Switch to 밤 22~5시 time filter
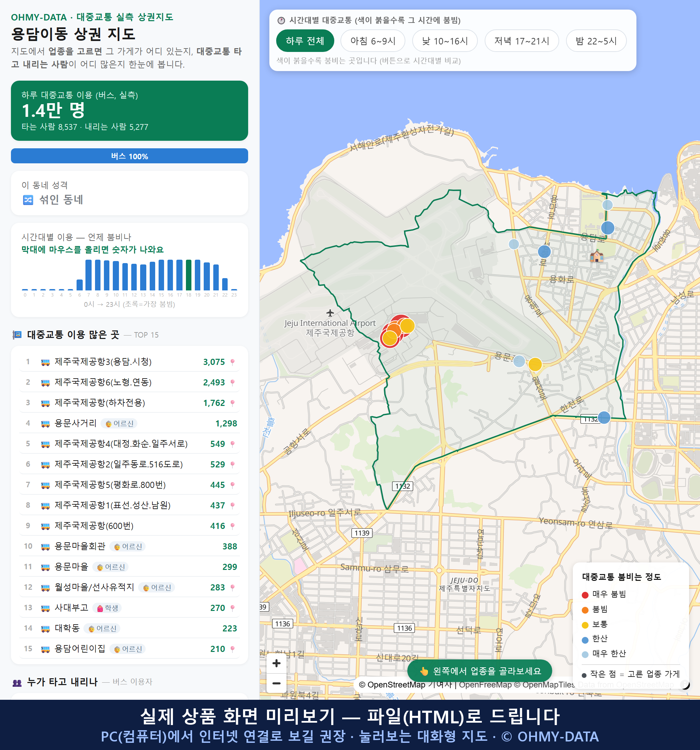Screen dimensions: 700x750 point(596,41)
